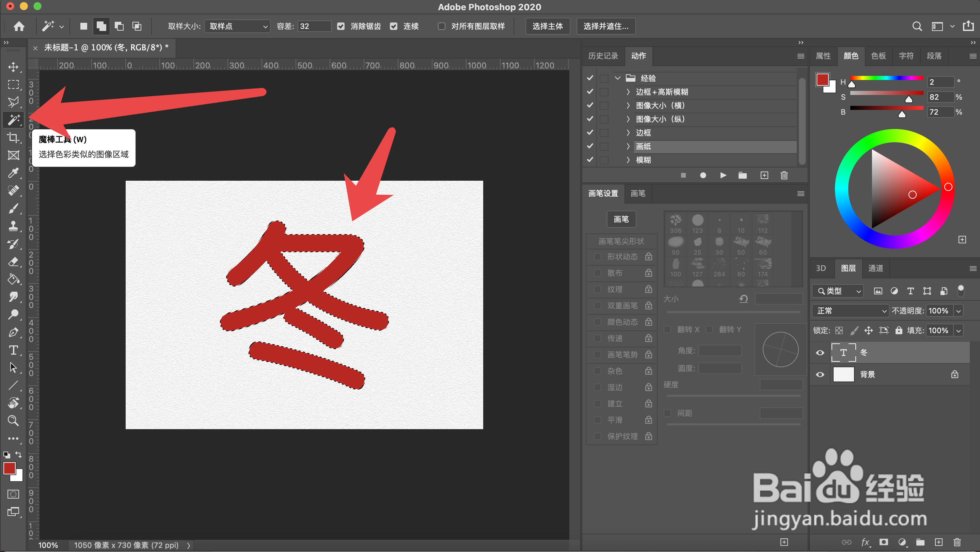This screenshot has width=980, height=552.
Task: Open the 取样大小 sampling dropdown
Action: coord(237,26)
